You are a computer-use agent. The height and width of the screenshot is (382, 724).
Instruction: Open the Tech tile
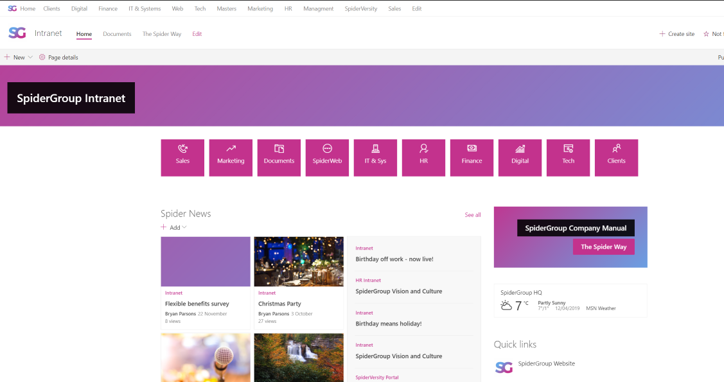tap(568, 158)
